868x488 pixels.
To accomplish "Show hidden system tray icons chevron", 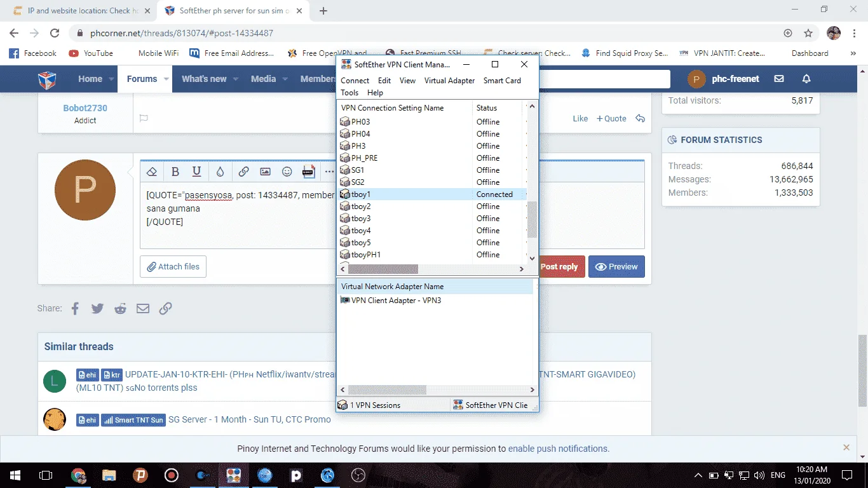I will point(698,475).
